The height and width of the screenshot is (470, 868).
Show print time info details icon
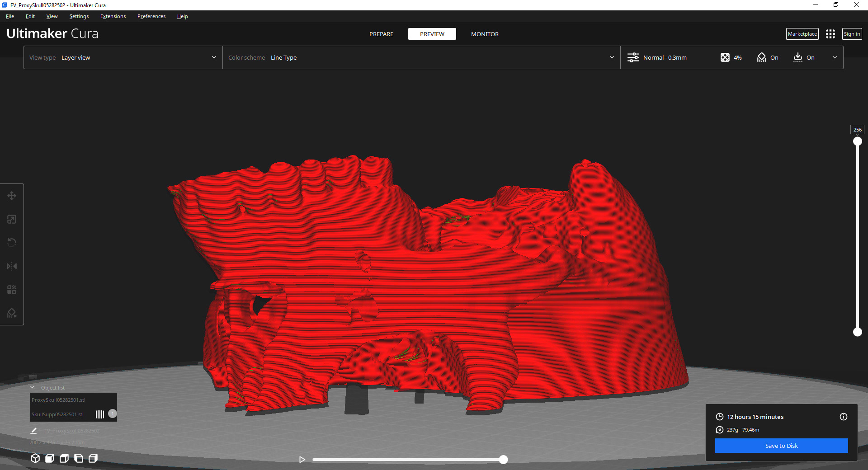[844, 417]
